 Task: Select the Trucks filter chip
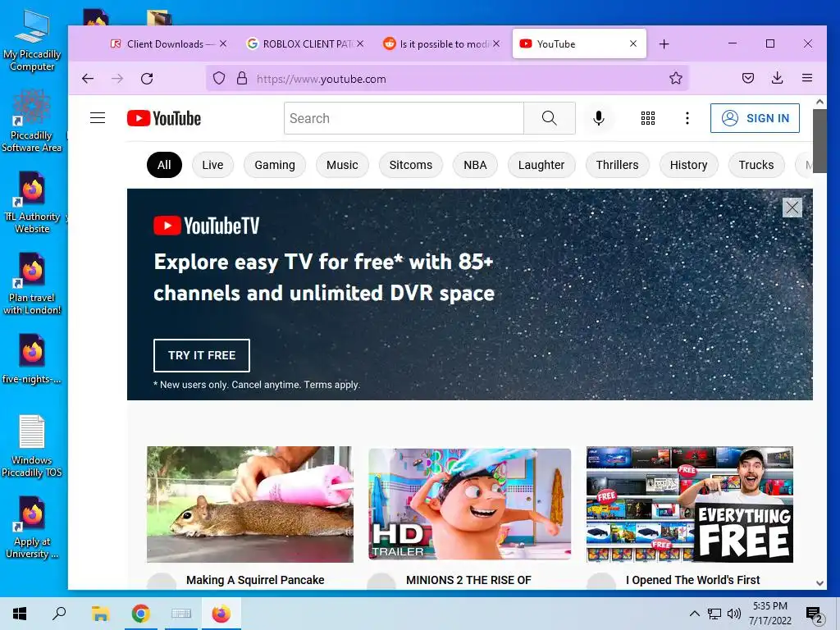tap(756, 165)
